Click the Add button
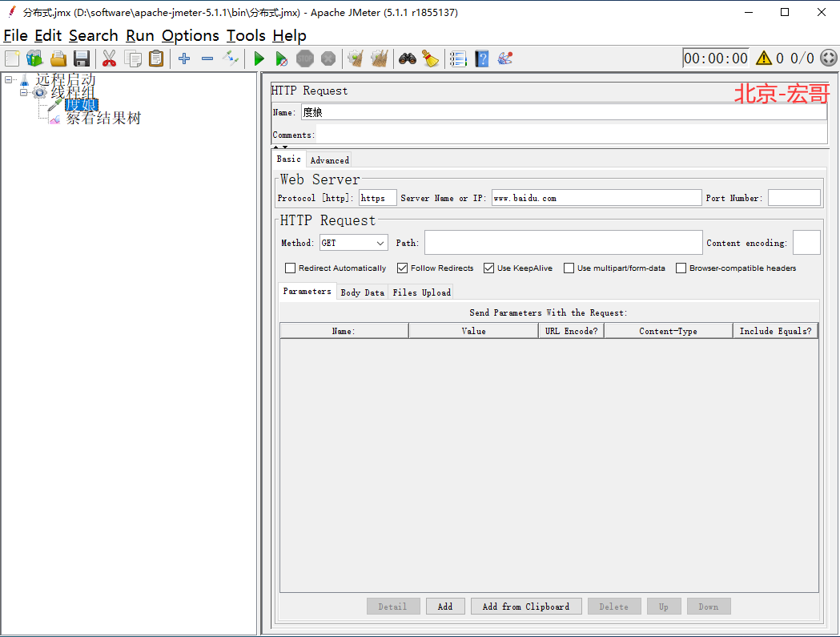 (x=445, y=607)
